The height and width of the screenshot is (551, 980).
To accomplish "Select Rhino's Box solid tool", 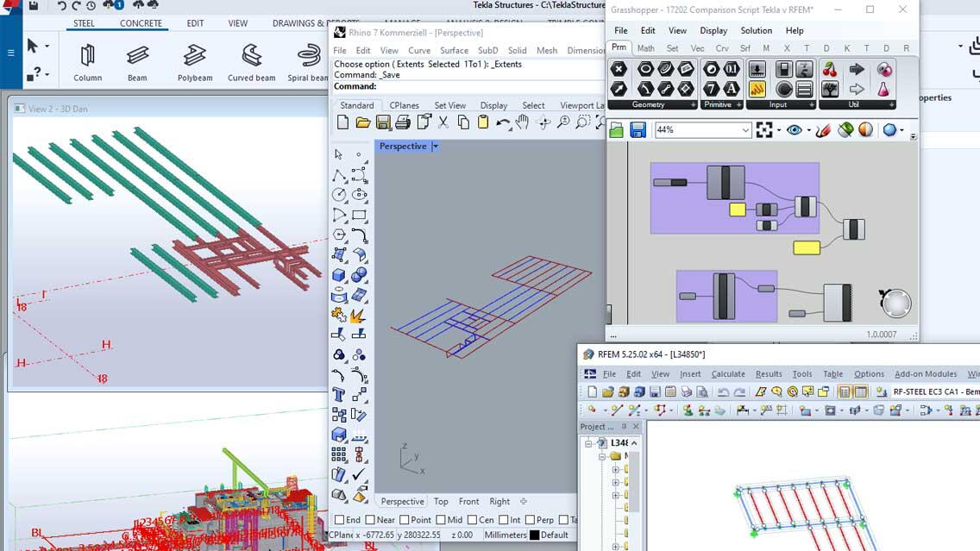I will tap(339, 275).
